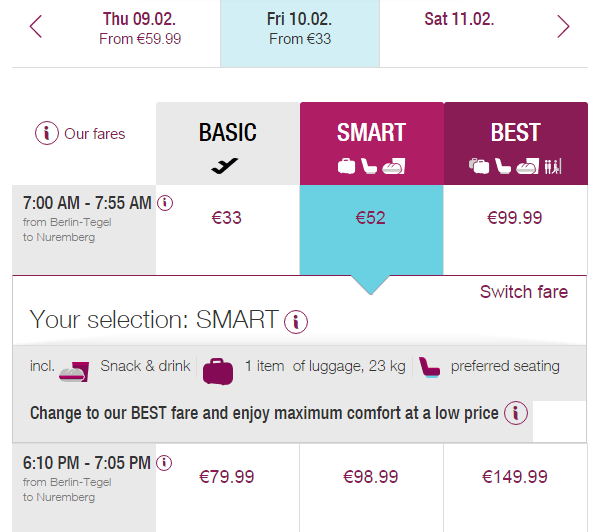Select Fri 10.02. date tab
608x532 pixels.
tap(301, 28)
